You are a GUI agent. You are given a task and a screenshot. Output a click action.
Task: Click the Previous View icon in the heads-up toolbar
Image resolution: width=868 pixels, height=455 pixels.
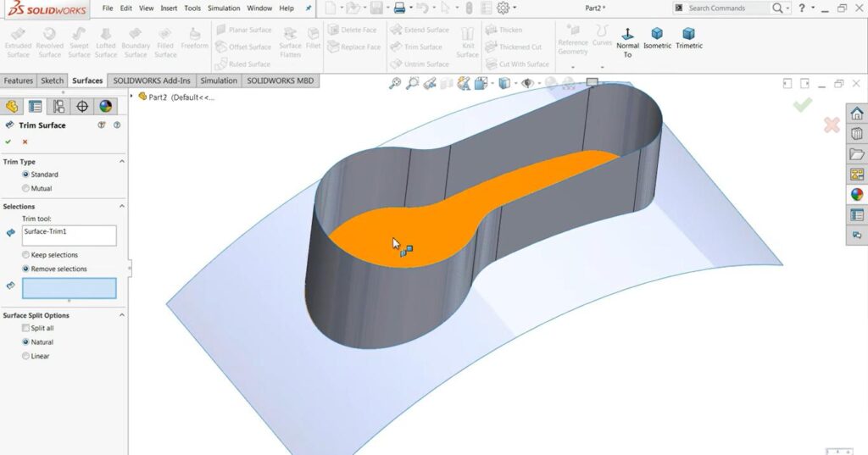pyautogui.click(x=430, y=84)
